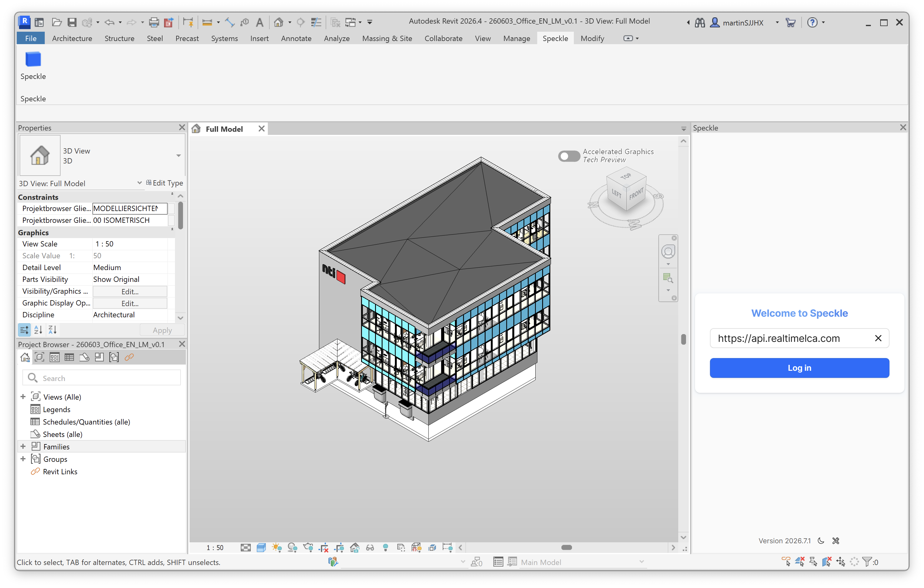This screenshot has width=924, height=588.
Task: Open the 3D View type selector dropdown
Action: pos(178,155)
